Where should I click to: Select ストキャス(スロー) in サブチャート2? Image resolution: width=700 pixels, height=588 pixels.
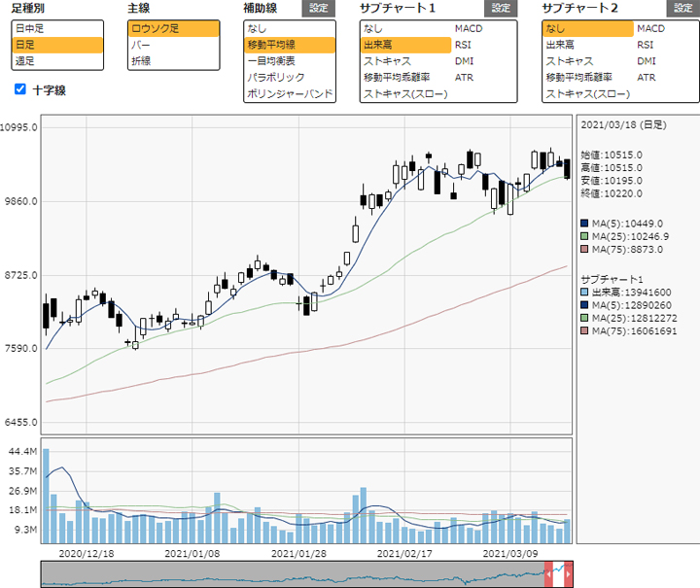(588, 93)
